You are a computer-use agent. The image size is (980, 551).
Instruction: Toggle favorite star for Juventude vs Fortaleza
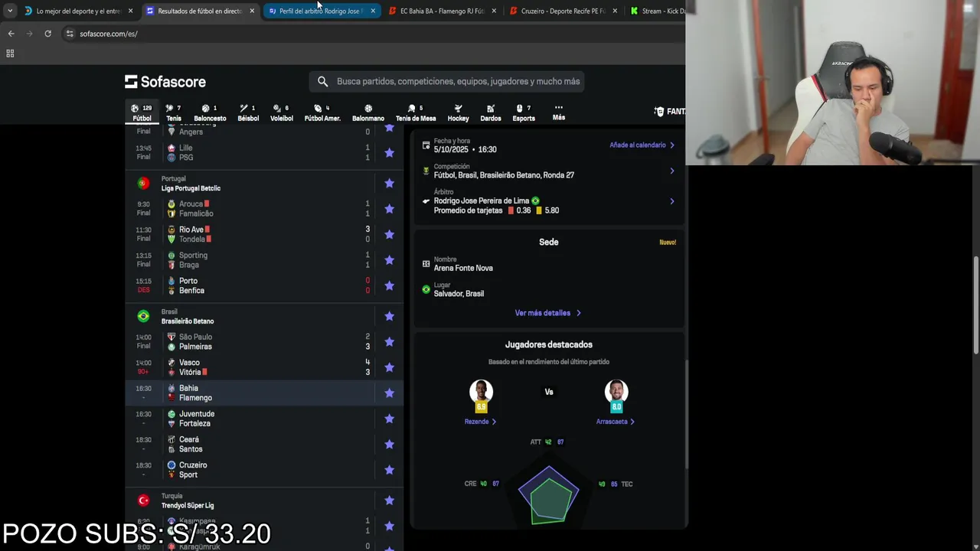(389, 419)
